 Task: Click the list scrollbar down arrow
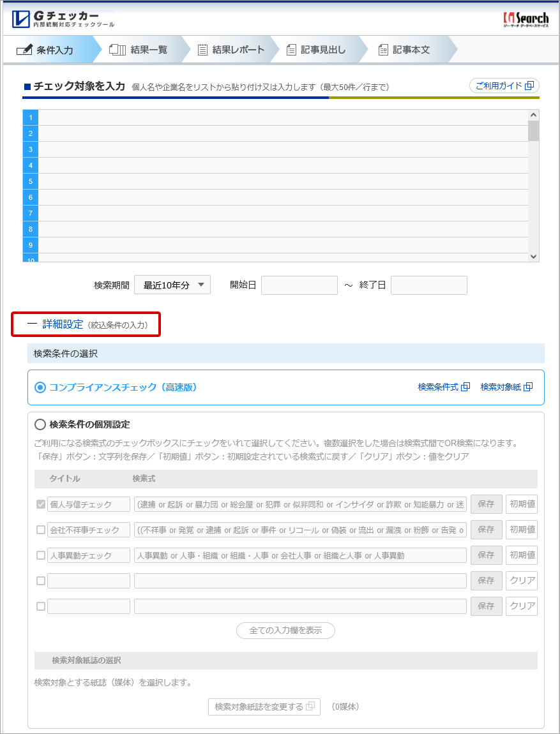point(533,256)
